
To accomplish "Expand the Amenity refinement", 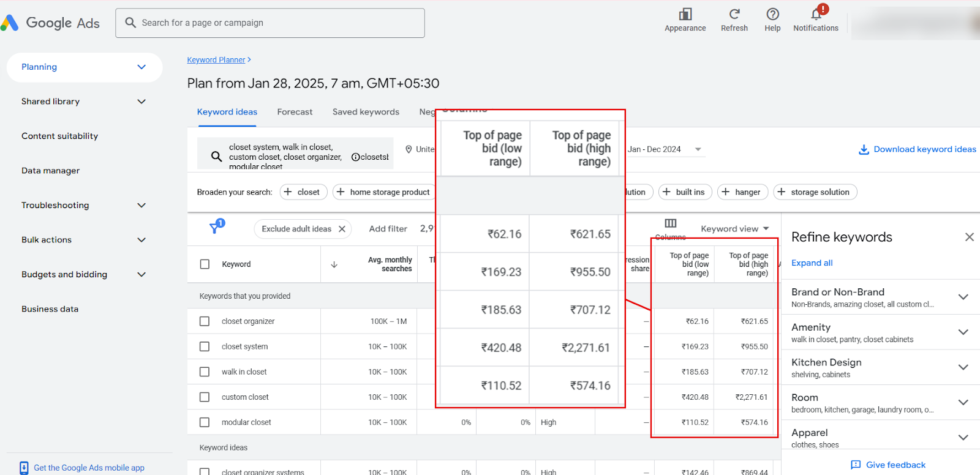I will click(963, 332).
